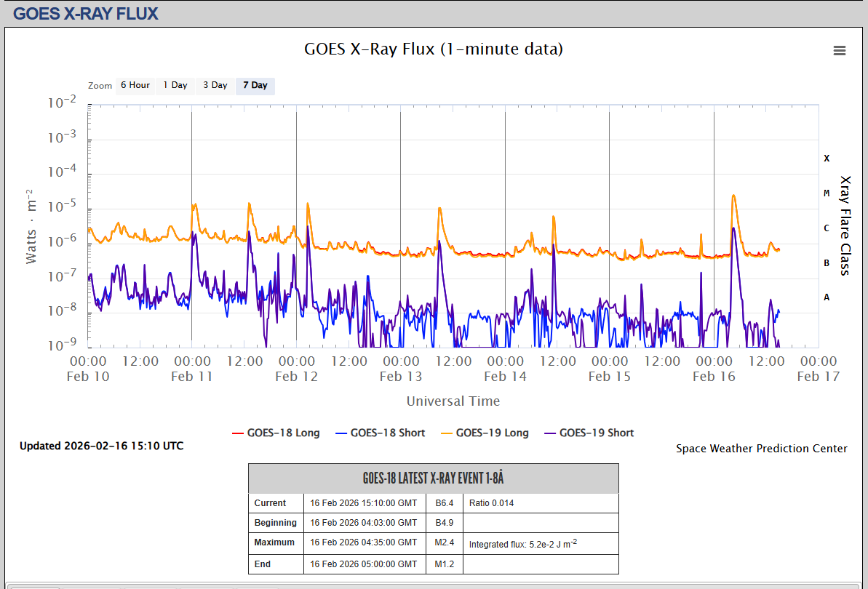Click the Feb 11 date axis label
Viewport: 868px width, 589px height.
[192, 377]
